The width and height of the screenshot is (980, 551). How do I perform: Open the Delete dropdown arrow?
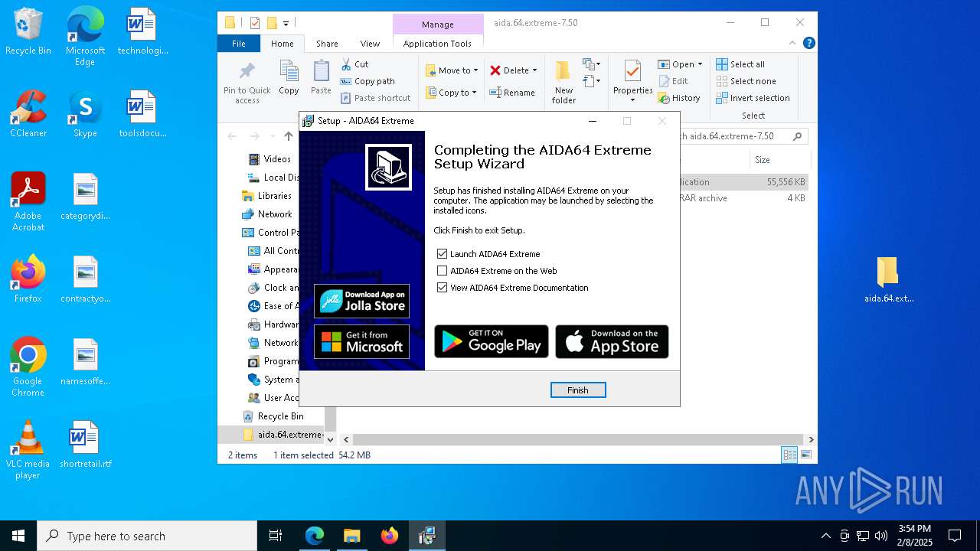[534, 70]
